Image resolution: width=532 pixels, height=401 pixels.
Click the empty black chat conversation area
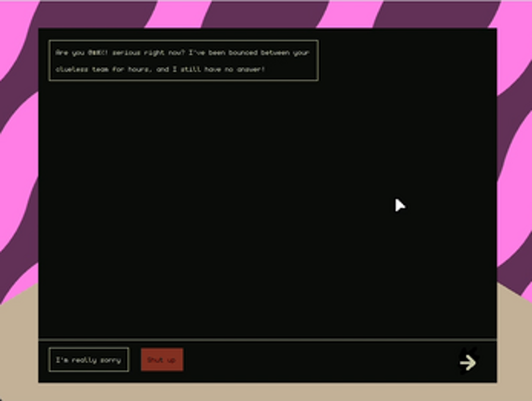[267, 210]
